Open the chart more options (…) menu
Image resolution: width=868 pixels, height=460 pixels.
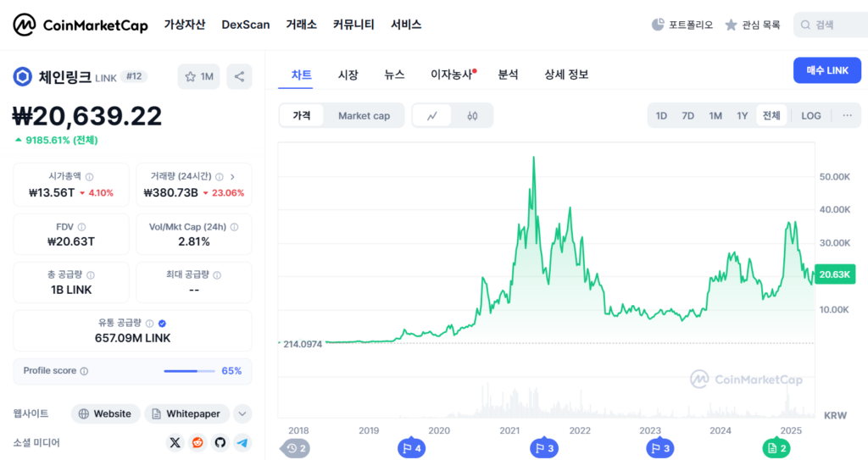coord(847,116)
